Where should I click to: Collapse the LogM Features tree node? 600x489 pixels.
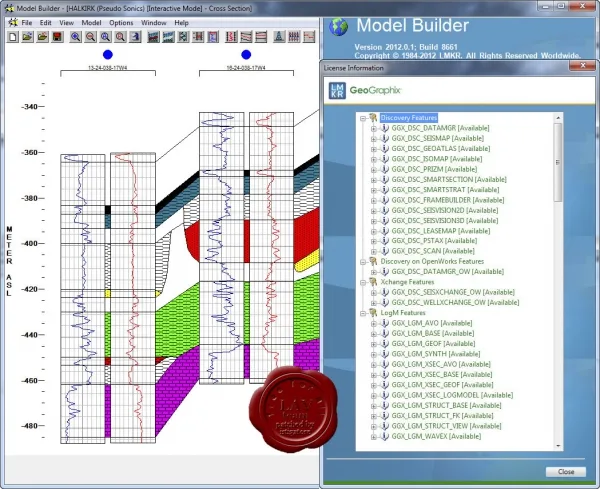(363, 313)
